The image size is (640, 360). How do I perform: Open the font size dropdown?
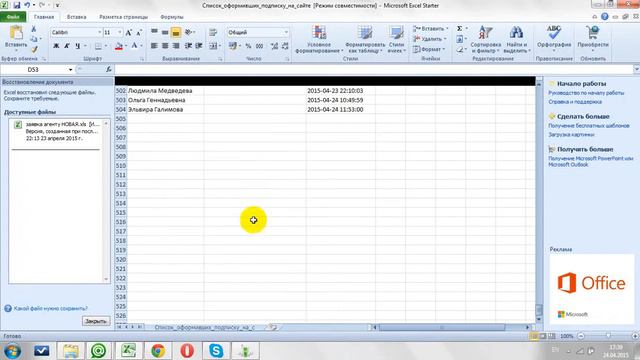click(x=120, y=32)
